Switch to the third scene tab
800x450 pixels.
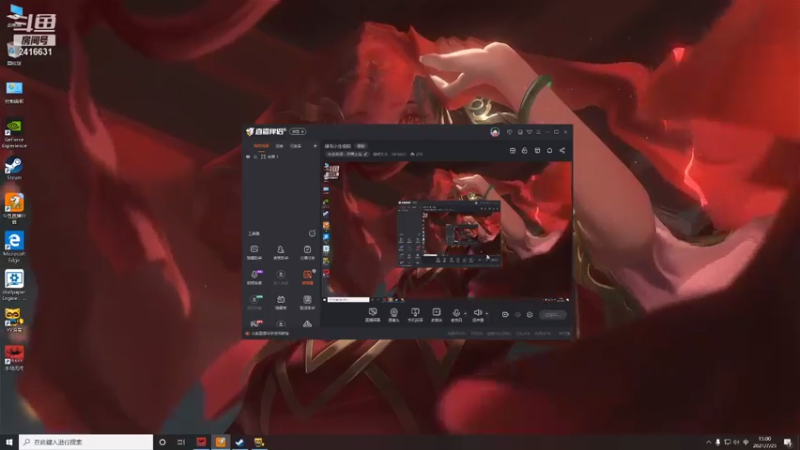[x=296, y=146]
